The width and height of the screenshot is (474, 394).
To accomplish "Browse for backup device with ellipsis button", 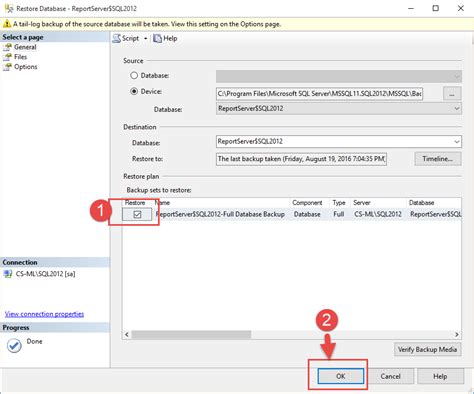I will pyautogui.click(x=452, y=94).
